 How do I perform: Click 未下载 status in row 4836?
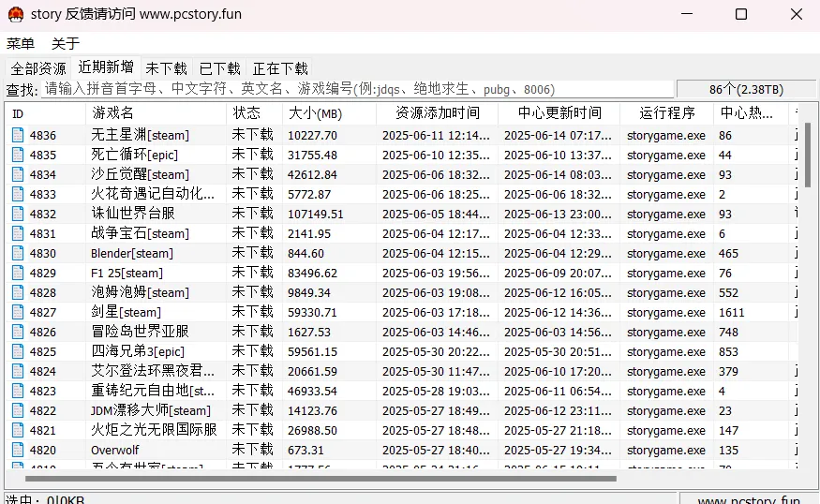253,136
